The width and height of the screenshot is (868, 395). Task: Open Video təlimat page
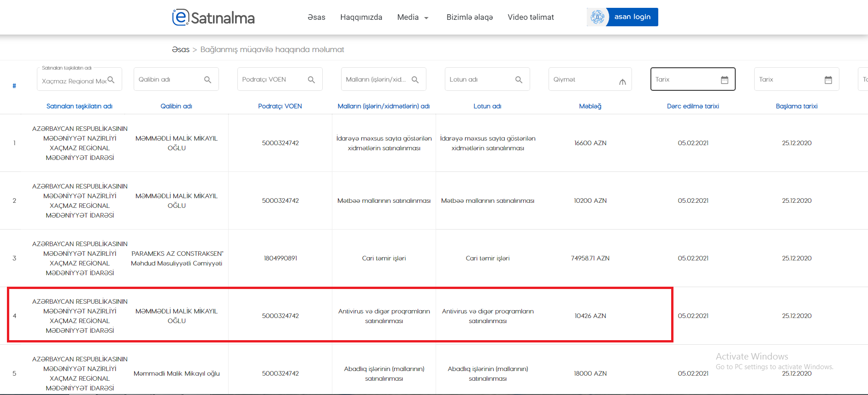[531, 18]
